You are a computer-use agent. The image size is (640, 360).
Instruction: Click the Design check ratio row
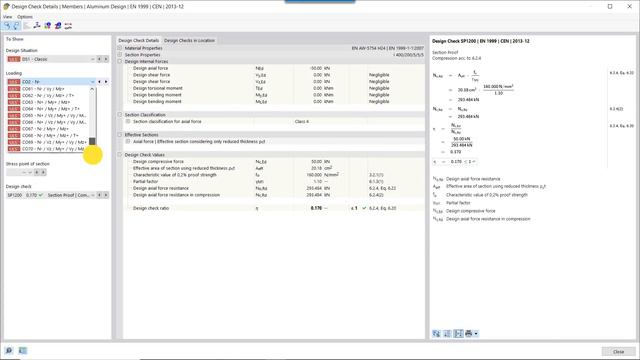click(274, 208)
